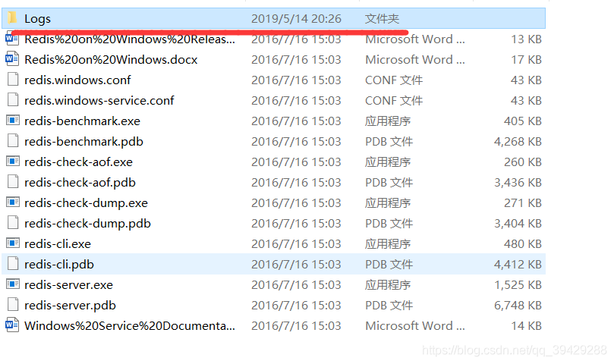Click the 260 KB size value
614x364 pixels.
coord(523,162)
